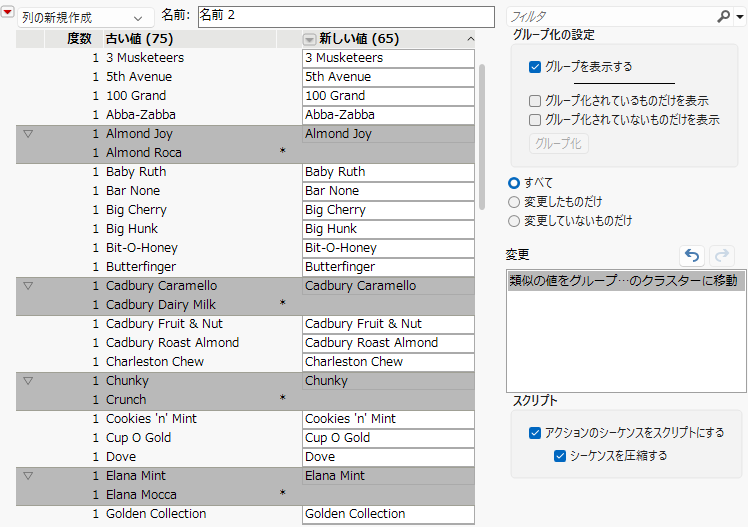Edit new value field Cadbury Fruit & Nut
The height and width of the screenshot is (527, 748).
[x=388, y=324]
